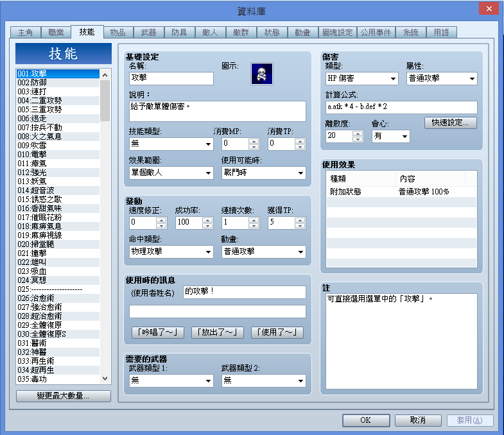Select skill 002:防御 in list
Screen dimensions: 504x435
tap(58, 83)
